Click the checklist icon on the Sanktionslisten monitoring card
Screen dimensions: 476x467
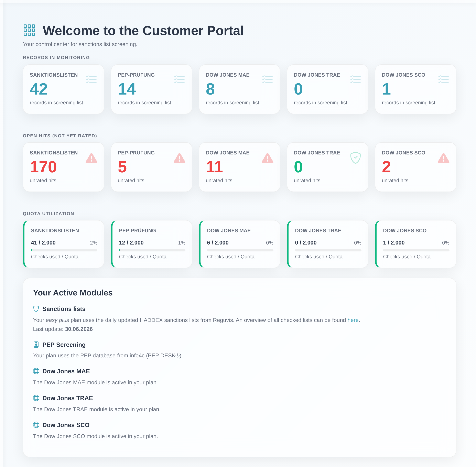click(x=91, y=79)
